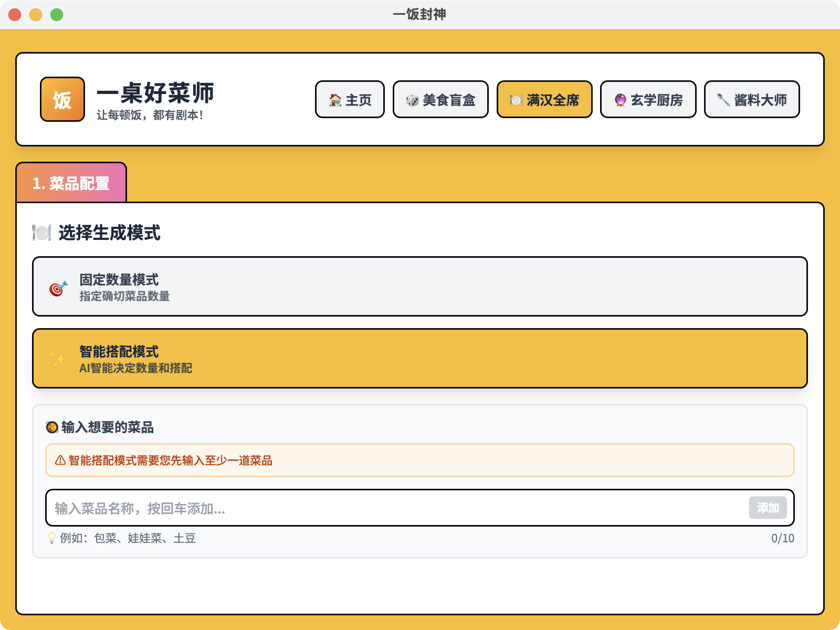The image size is (840, 630).
Task: Click the green maximize window button
Action: (57, 15)
